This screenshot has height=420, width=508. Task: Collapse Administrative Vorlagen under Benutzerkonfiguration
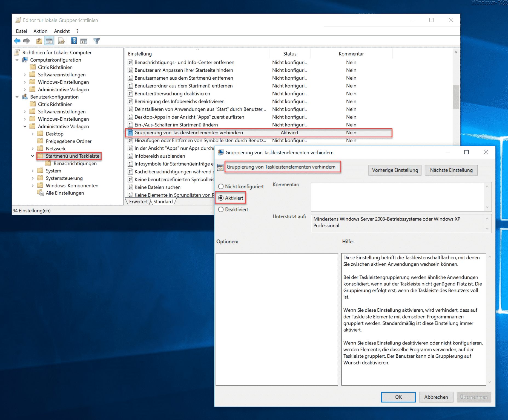tap(25, 126)
